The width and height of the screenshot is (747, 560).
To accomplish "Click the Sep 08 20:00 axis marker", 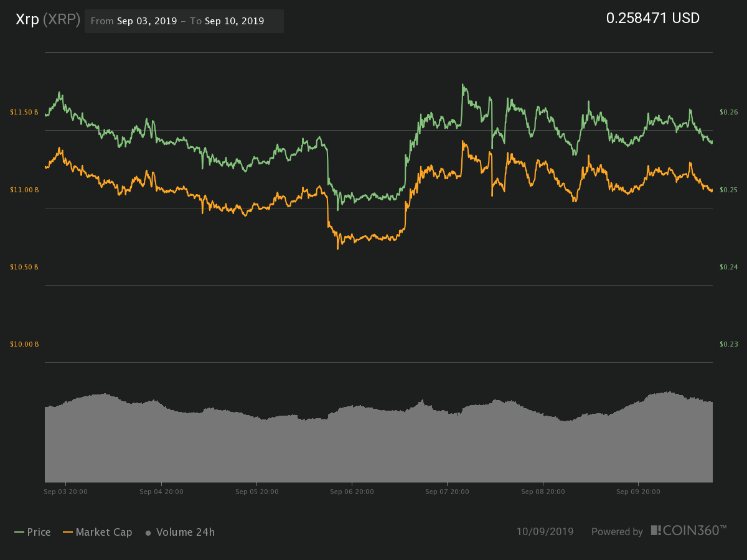I will [x=543, y=492].
